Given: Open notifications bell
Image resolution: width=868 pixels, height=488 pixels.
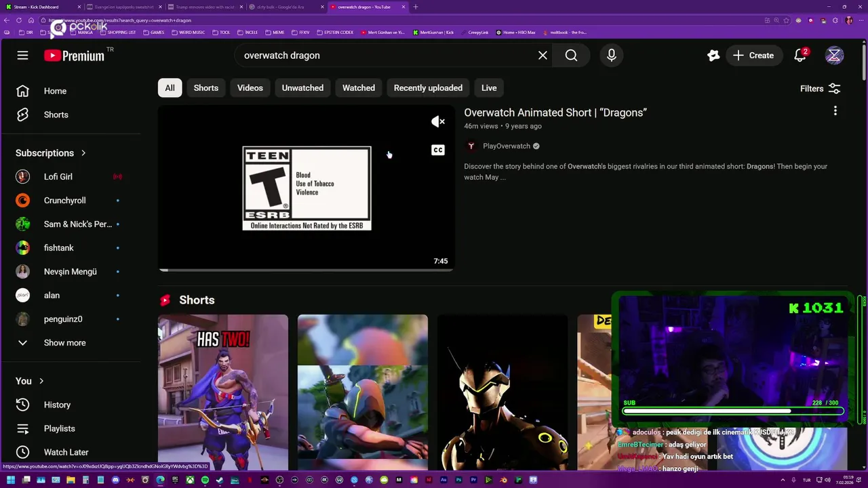Looking at the screenshot, I should coord(800,56).
